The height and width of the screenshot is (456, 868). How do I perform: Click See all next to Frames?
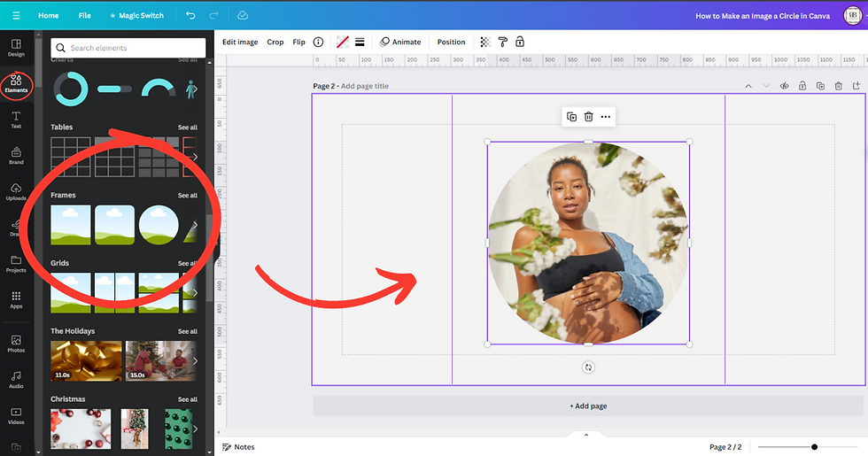pyautogui.click(x=188, y=196)
